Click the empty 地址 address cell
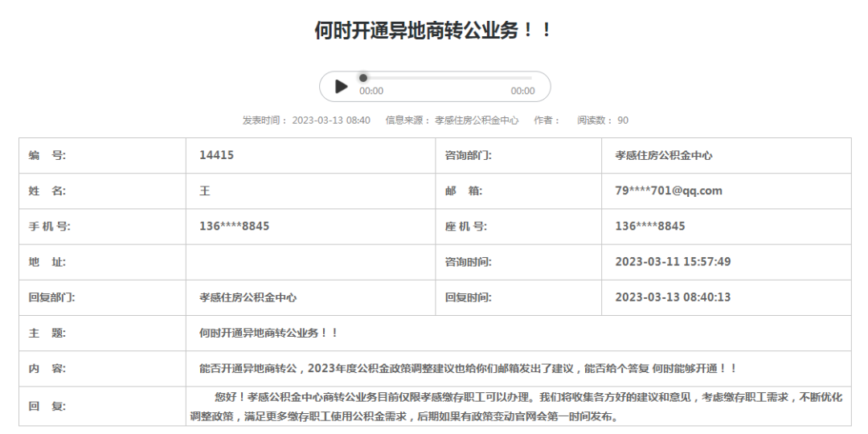868x434 pixels. [x=309, y=261]
